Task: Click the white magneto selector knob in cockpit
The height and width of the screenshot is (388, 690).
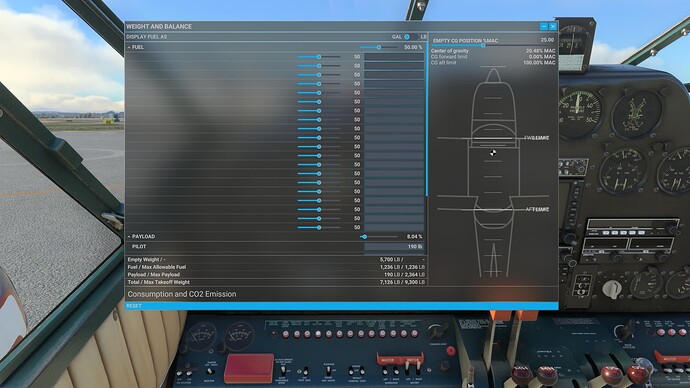Action: click(611, 289)
